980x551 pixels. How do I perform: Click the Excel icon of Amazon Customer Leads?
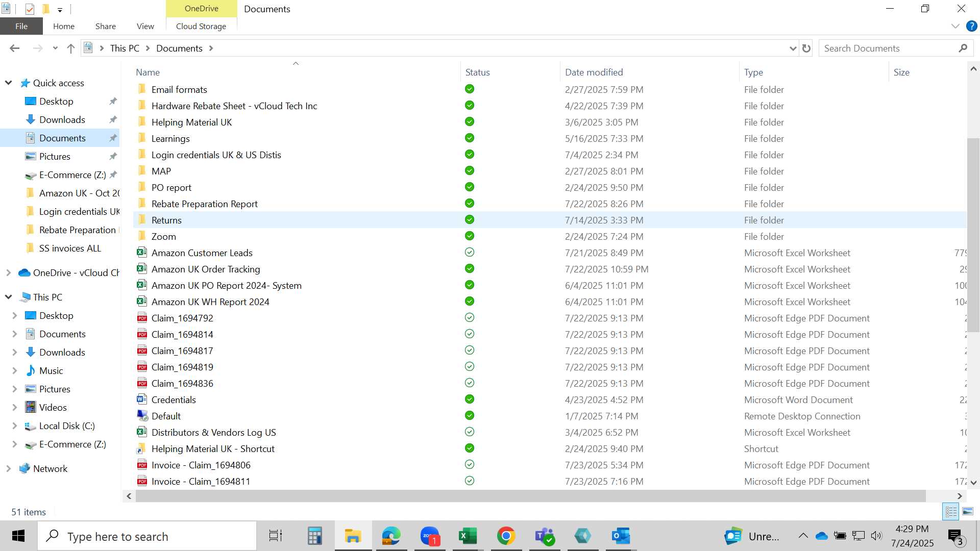point(142,253)
